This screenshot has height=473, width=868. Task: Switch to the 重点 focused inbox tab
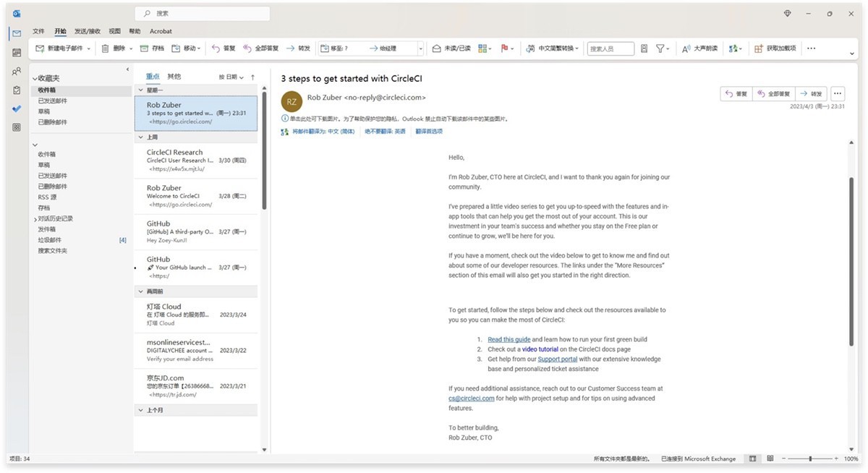click(152, 77)
